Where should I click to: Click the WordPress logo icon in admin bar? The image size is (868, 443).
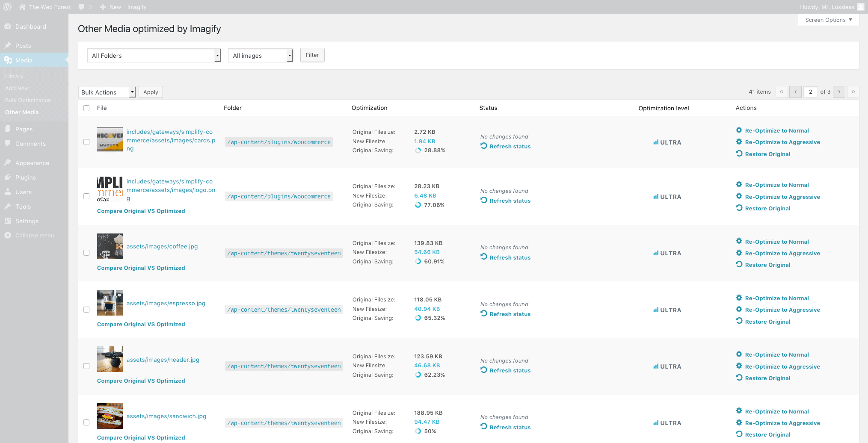7,7
